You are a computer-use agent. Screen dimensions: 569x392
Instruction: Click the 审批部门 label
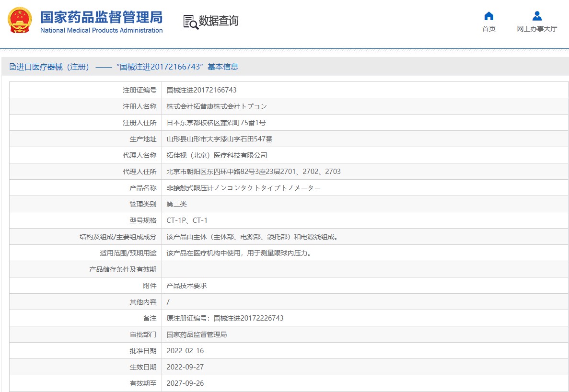click(143, 334)
